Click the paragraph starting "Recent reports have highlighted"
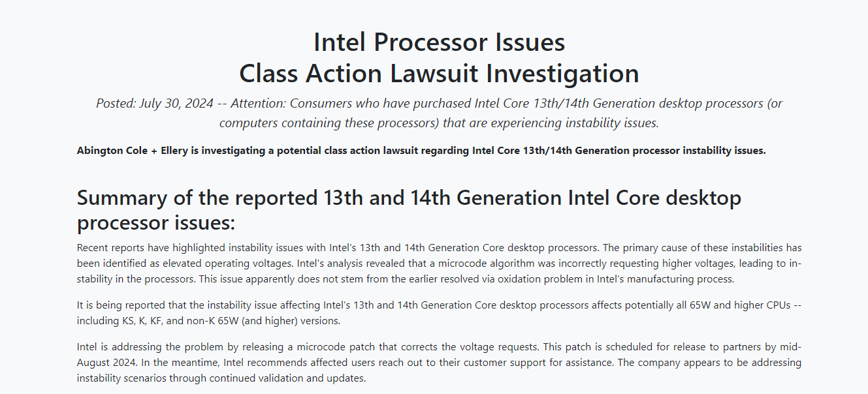The height and width of the screenshot is (394, 868). pyautogui.click(x=439, y=264)
